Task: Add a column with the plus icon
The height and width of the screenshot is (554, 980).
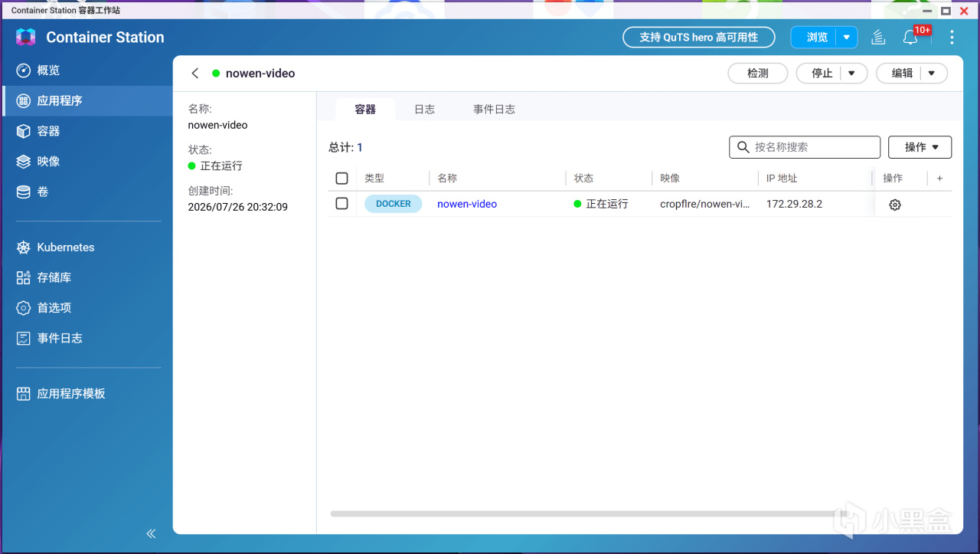Action: [939, 178]
